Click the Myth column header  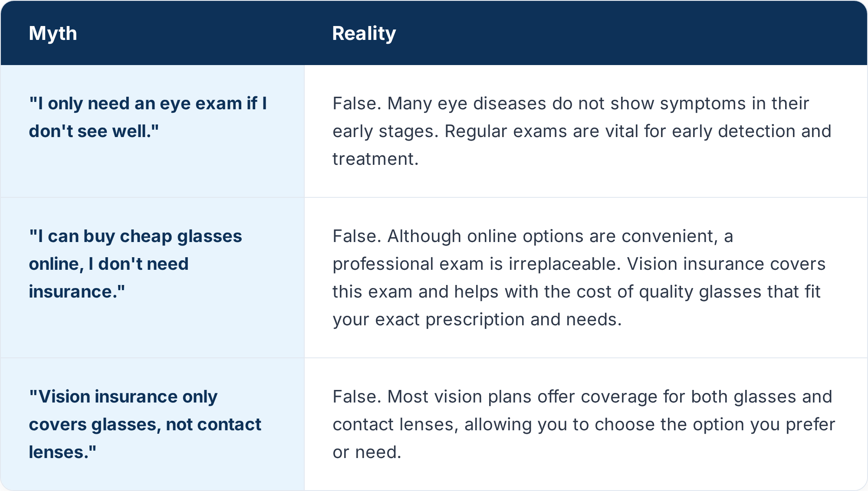point(53,33)
